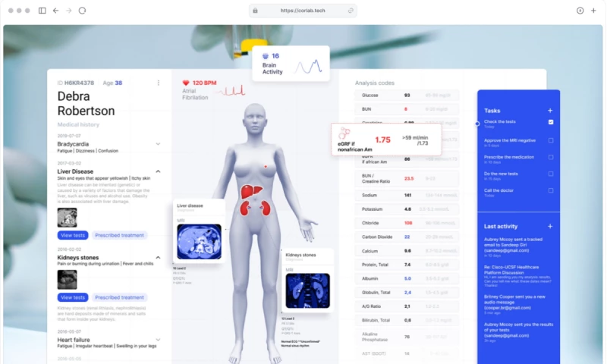The width and height of the screenshot is (607, 364).
Task: Open the three-dot patient options menu
Action: tap(159, 83)
